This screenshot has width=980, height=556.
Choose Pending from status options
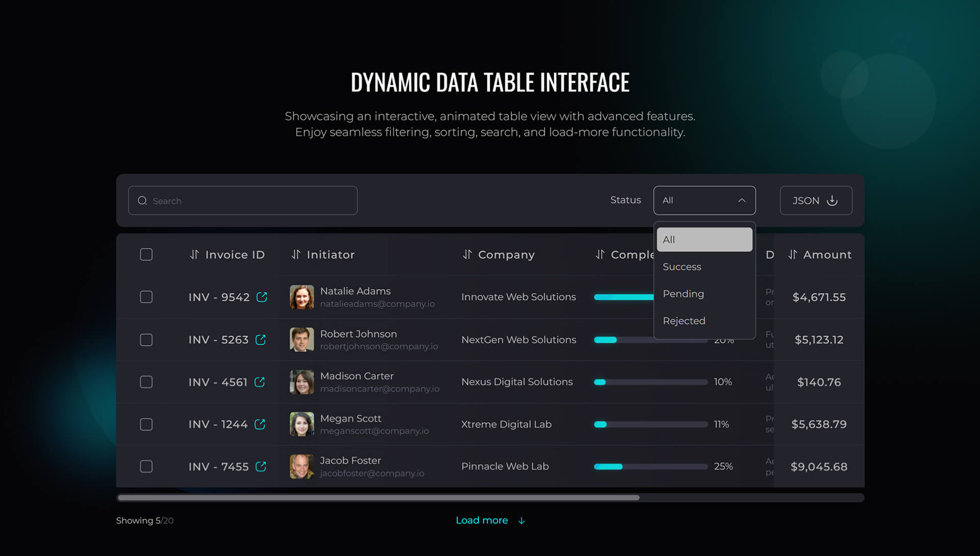coord(683,294)
